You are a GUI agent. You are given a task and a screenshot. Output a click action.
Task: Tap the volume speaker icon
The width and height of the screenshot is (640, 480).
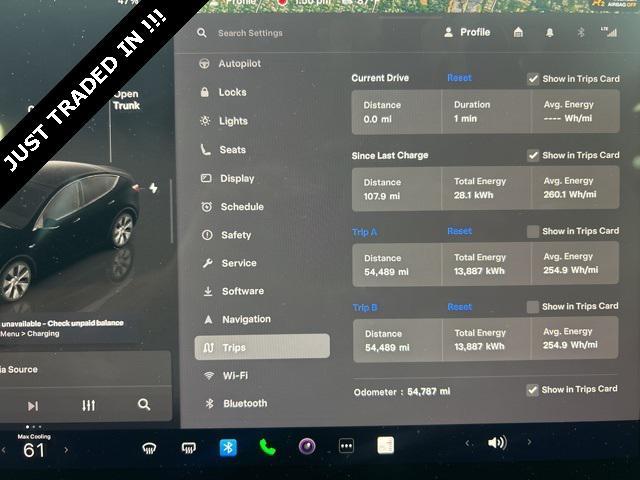click(x=498, y=442)
